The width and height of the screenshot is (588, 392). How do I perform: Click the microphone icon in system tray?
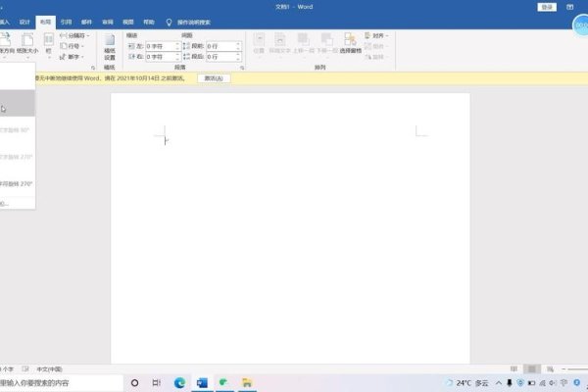click(x=509, y=383)
